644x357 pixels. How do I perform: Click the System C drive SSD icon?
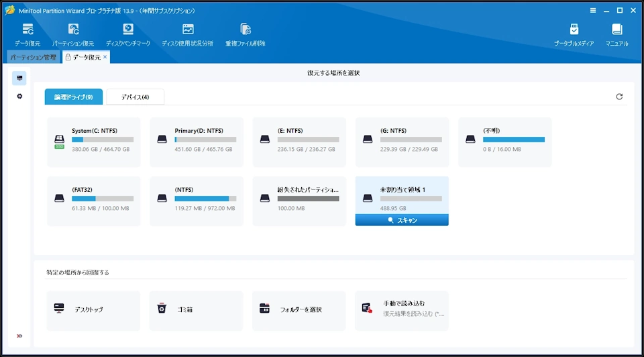coord(60,141)
